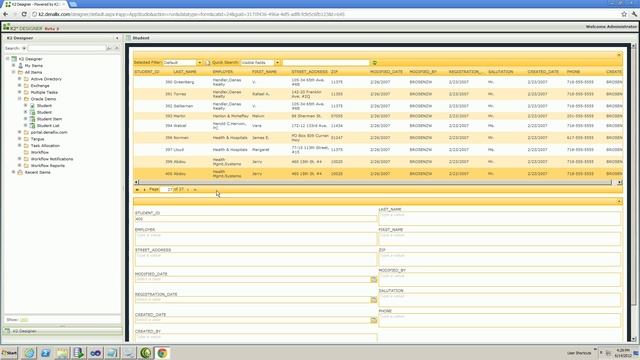Click the quick search text field
640x360 pixels.
coord(326,62)
